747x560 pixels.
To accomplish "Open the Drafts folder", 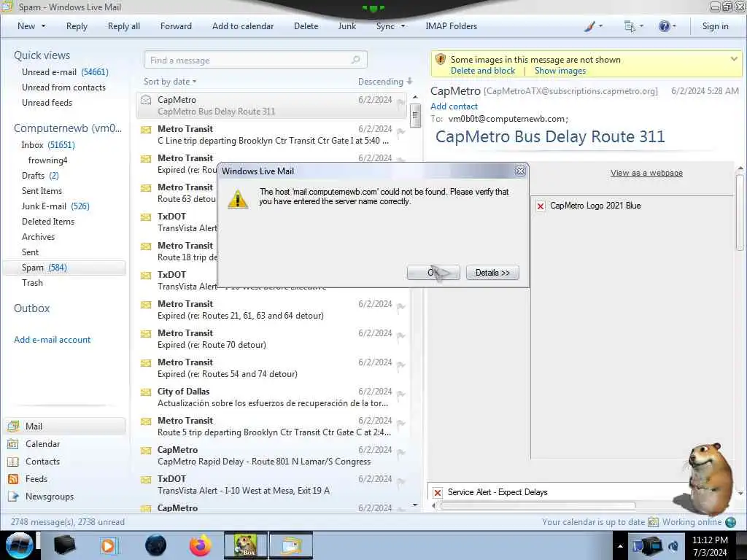I will point(41,175).
